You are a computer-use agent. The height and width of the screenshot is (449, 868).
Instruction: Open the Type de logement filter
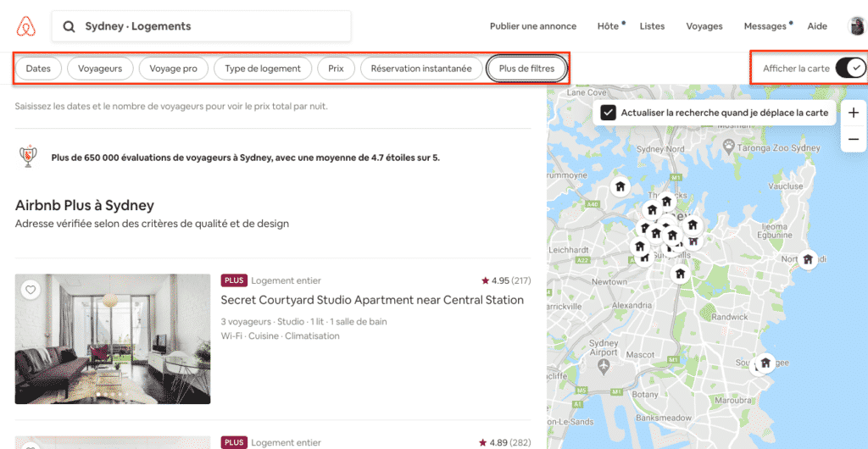click(x=263, y=69)
